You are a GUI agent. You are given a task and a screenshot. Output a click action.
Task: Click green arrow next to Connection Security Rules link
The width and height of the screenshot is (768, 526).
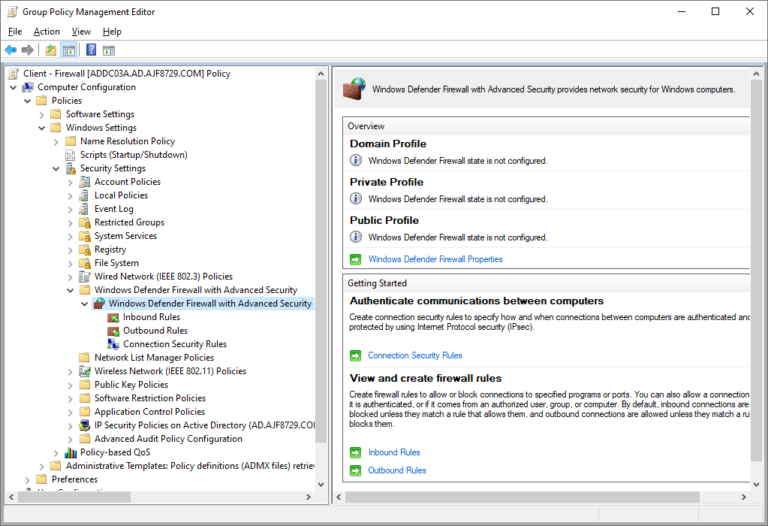tap(356, 356)
